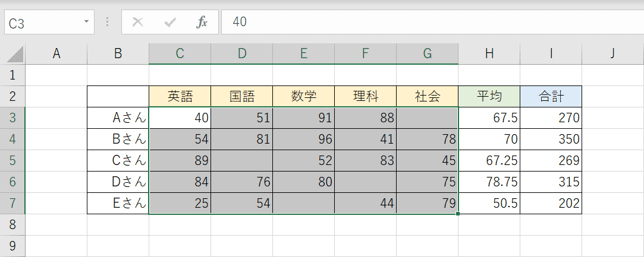Click the total cell 202

point(551,203)
